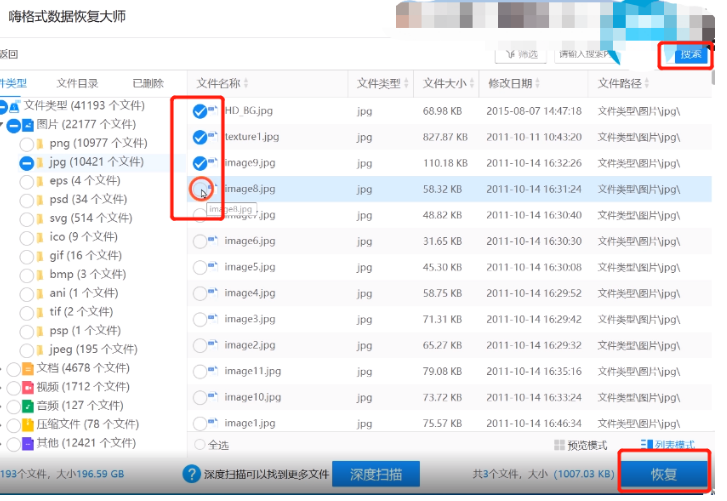Switch to 列表模式 list view icon
The height and width of the screenshot is (501, 727).
click(647, 445)
